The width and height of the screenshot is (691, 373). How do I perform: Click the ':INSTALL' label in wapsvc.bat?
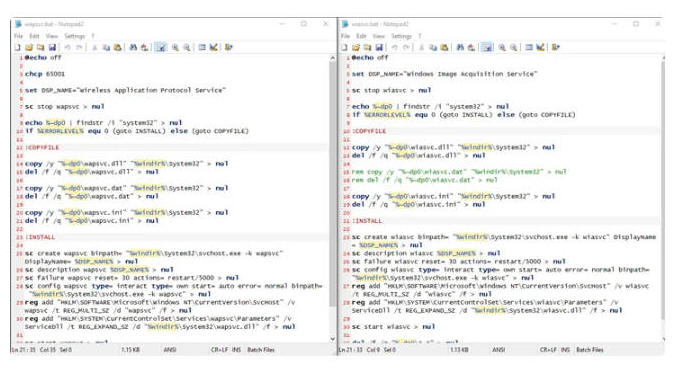click(40, 237)
